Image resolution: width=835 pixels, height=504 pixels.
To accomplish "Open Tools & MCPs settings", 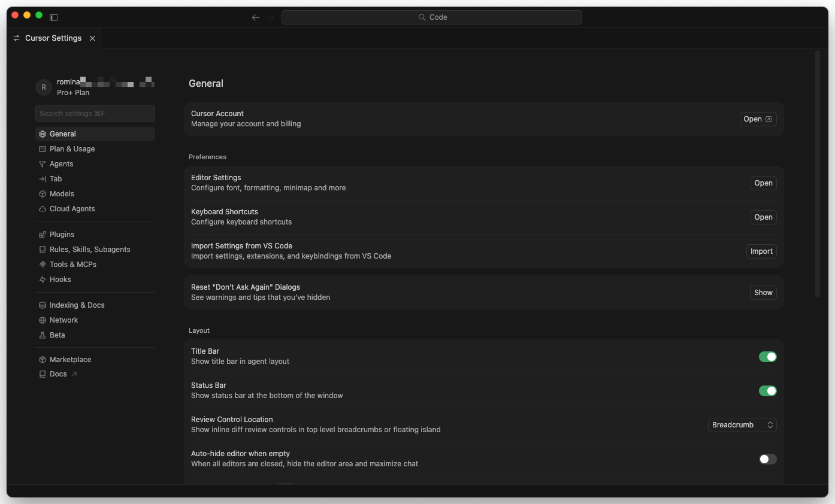I will [95, 265].
